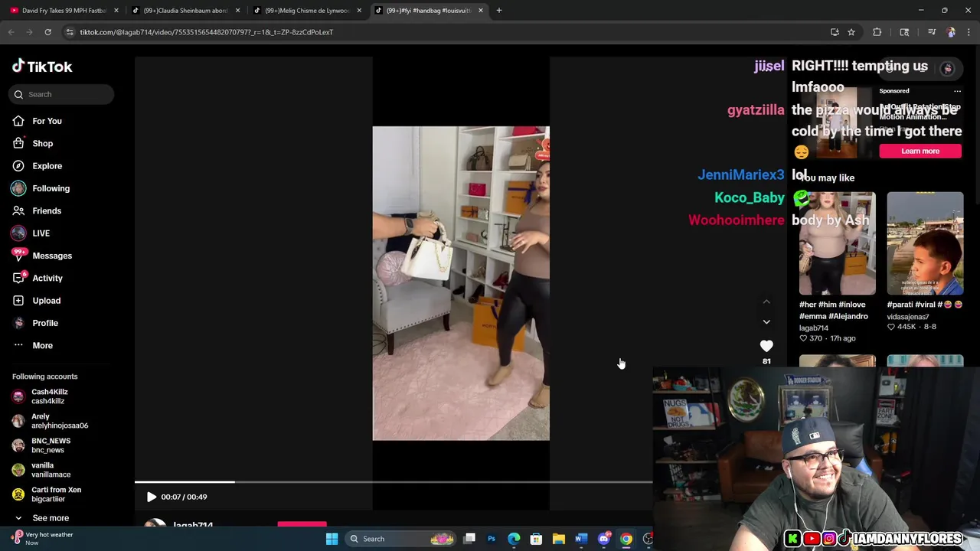The width and height of the screenshot is (980, 551).
Task: Open the Windows Start menu
Action: (332, 539)
